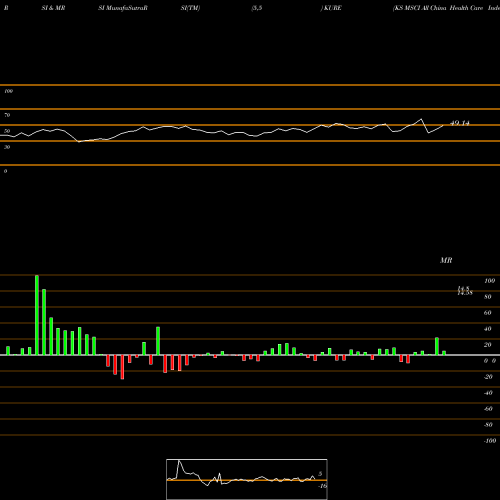
Task: Click the MR right-axis label 60
Action: 488,313
